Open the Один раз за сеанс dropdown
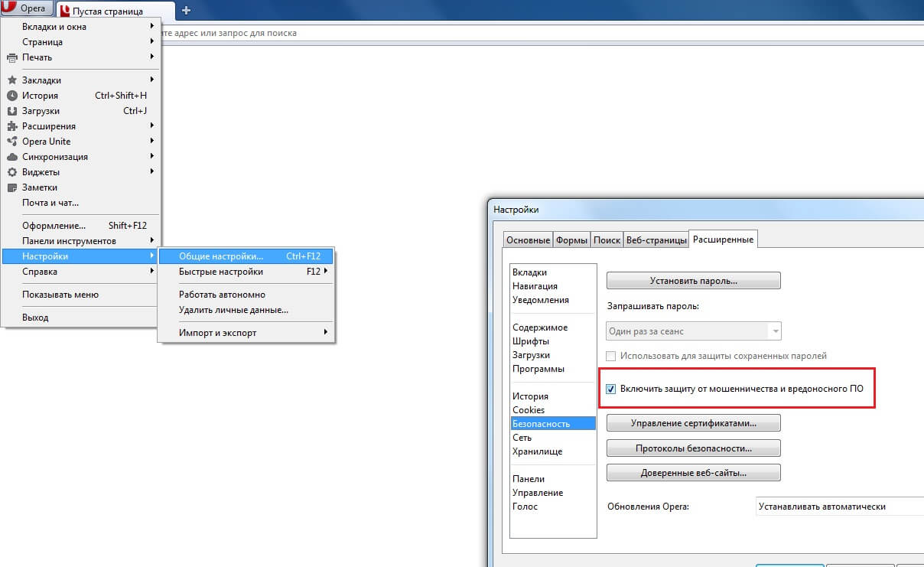 [693, 331]
